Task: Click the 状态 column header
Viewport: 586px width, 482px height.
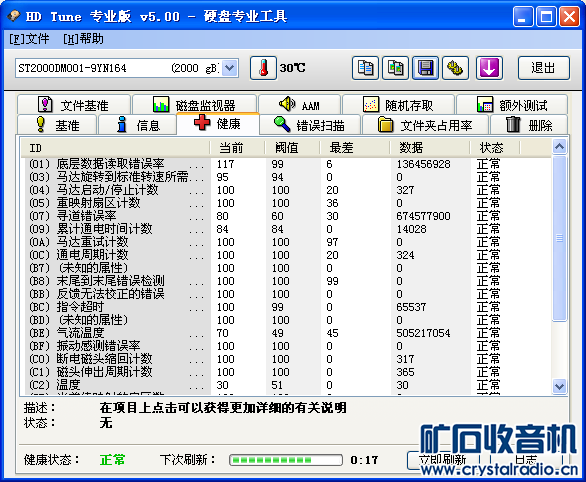Action: click(x=495, y=148)
